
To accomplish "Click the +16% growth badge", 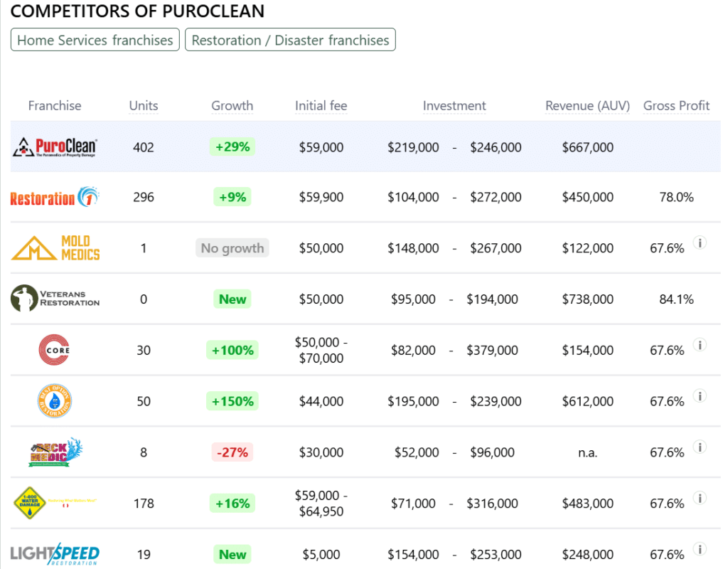I will pos(232,504).
